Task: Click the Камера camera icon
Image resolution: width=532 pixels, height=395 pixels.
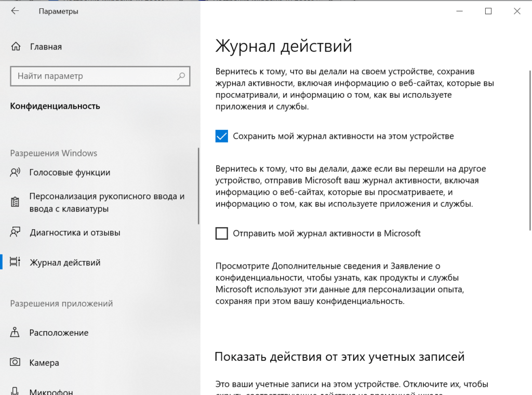Action: [x=15, y=362]
